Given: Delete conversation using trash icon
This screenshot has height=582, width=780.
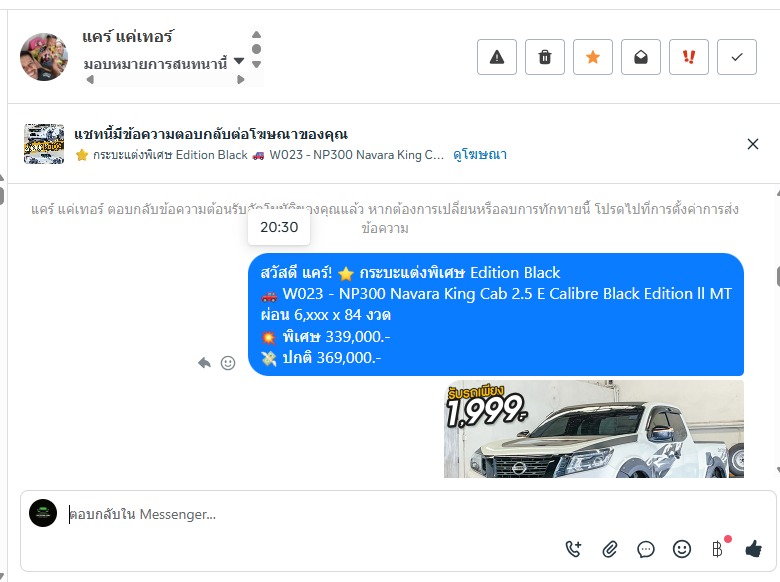Looking at the screenshot, I should coord(545,57).
